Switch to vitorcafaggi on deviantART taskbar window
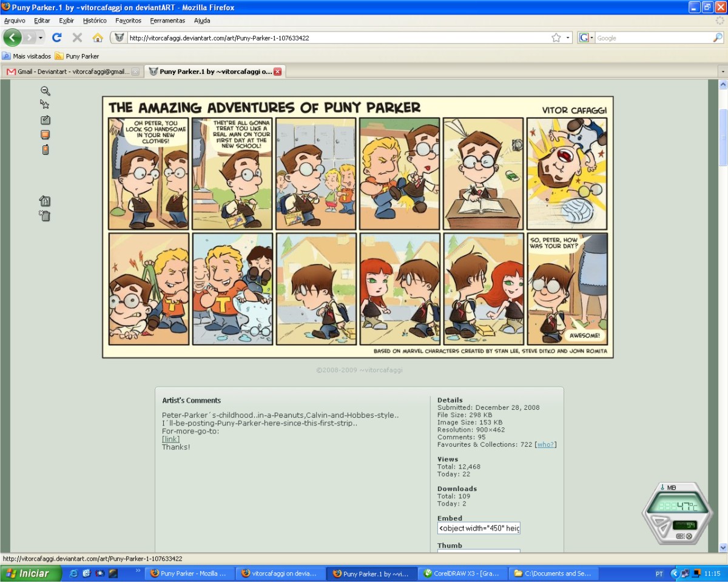The image size is (728, 582). (280, 573)
